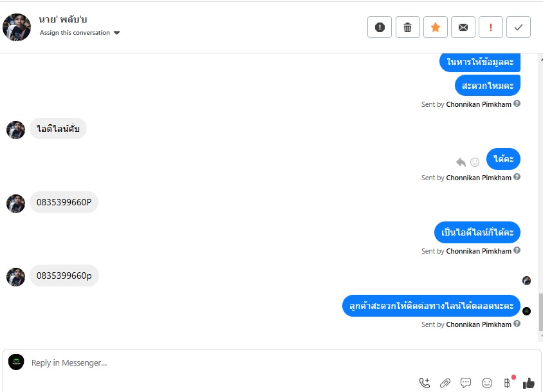543x392 pixels.
Task: Open the contact profile picture in header
Action: pyautogui.click(x=17, y=28)
